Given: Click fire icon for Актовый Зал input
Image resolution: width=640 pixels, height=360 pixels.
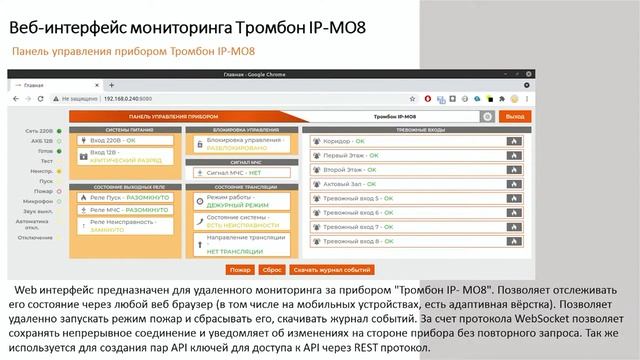Looking at the screenshot, I should pos(514,184).
